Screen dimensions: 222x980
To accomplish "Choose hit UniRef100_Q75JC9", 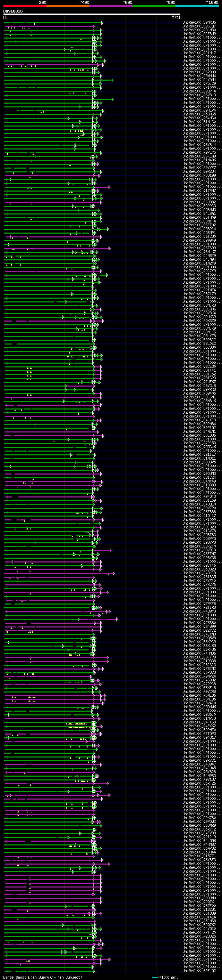I will pyautogui.click(x=199, y=84).
